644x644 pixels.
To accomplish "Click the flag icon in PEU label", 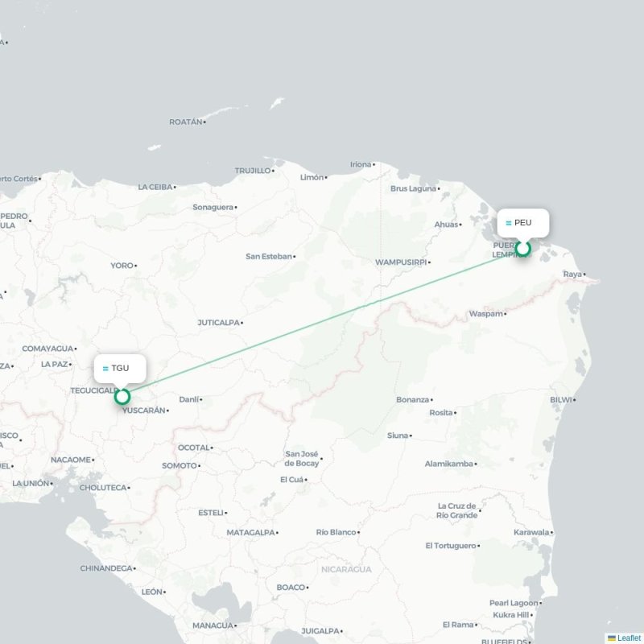I will [x=509, y=223].
